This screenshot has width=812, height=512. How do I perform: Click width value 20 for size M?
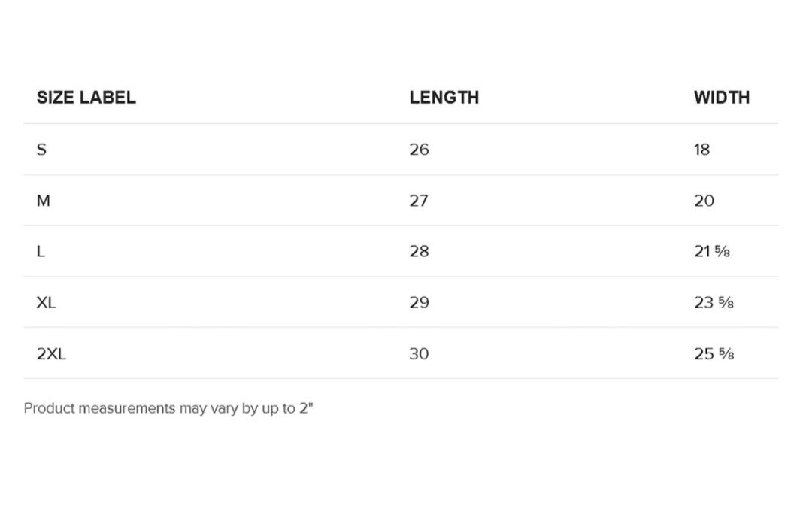click(x=704, y=201)
